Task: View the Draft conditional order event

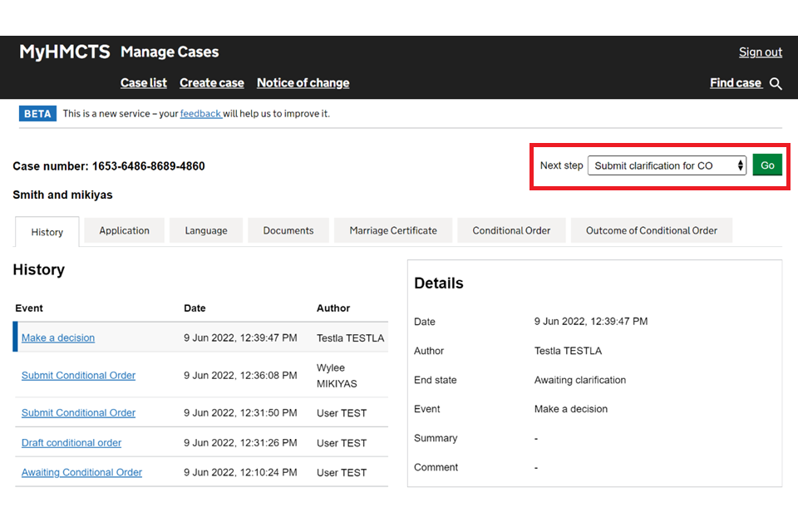Action: pyautogui.click(x=71, y=443)
